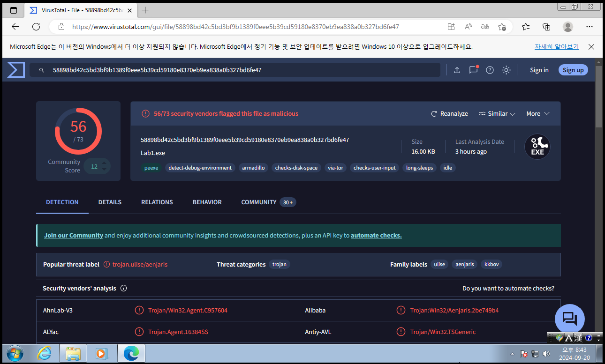Click the site info lock icon
The height and width of the screenshot is (364, 605).
click(x=61, y=27)
